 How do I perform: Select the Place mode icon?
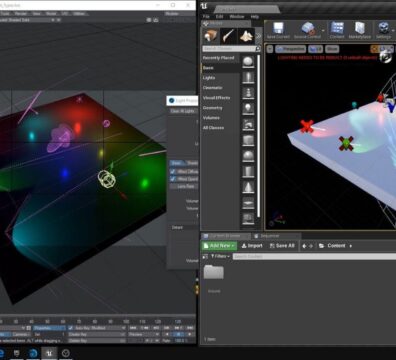211,35
